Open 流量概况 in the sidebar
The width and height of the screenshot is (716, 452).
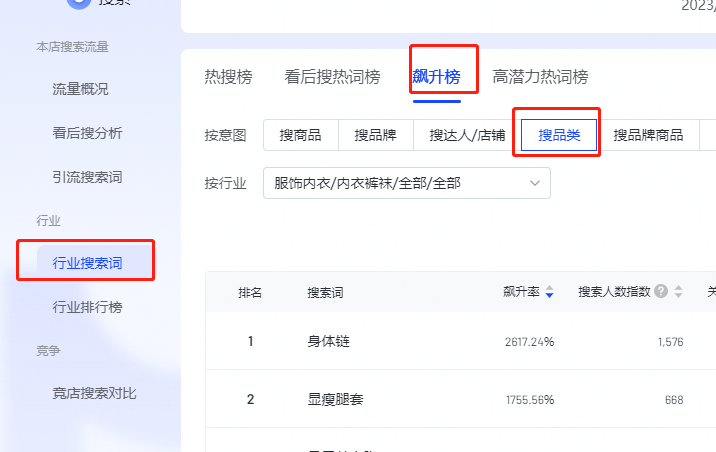click(x=80, y=89)
